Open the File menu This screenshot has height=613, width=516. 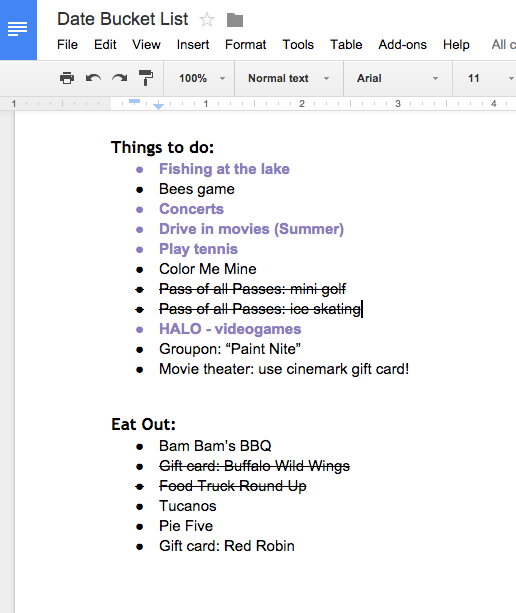click(x=67, y=45)
